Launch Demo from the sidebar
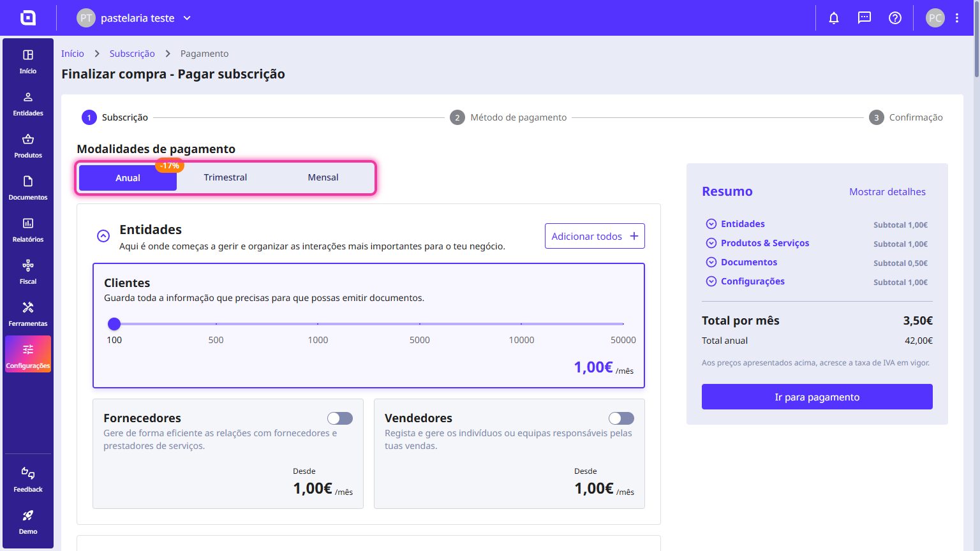Viewport: 980px width, 551px height. [28, 522]
